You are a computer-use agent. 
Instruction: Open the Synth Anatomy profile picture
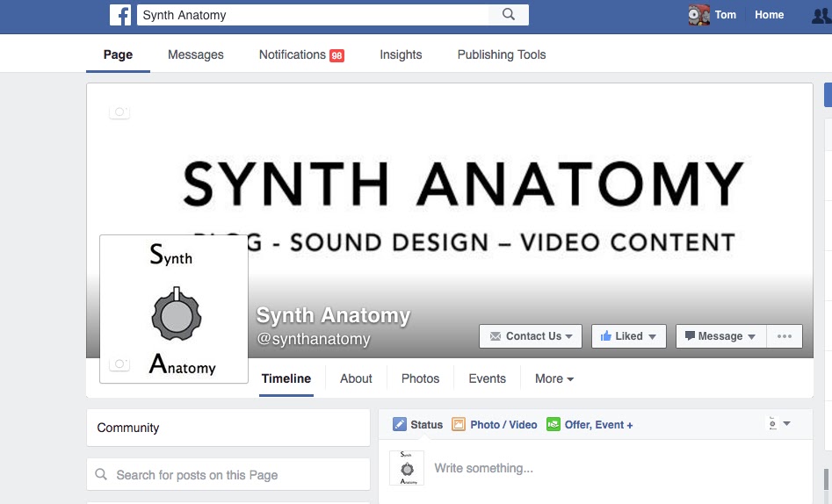click(x=174, y=309)
